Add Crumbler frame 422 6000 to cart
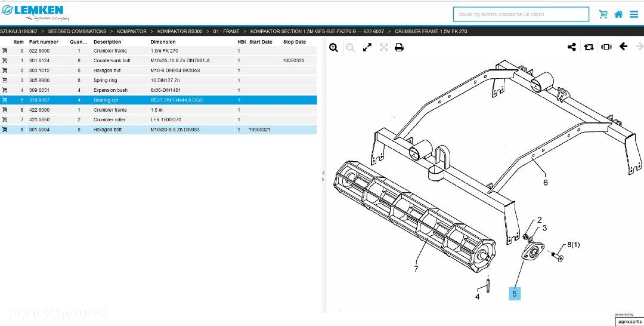This screenshot has height=326, width=644. point(5,110)
